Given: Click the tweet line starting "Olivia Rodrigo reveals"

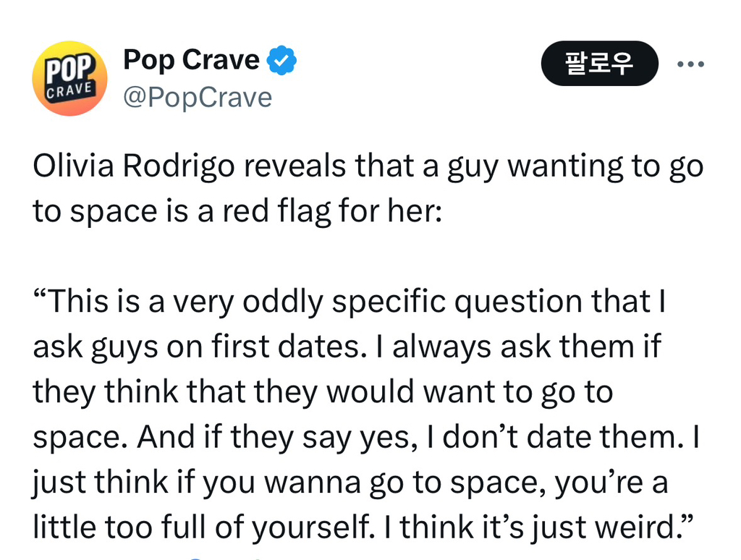Looking at the screenshot, I should tap(368, 167).
